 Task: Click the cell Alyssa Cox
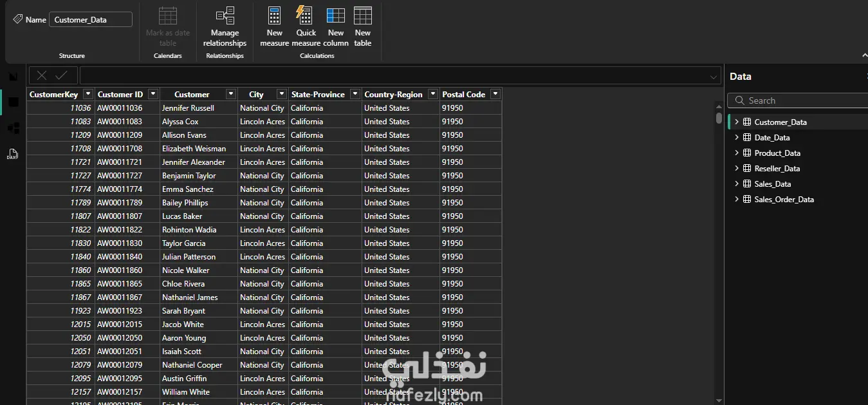[199, 121]
